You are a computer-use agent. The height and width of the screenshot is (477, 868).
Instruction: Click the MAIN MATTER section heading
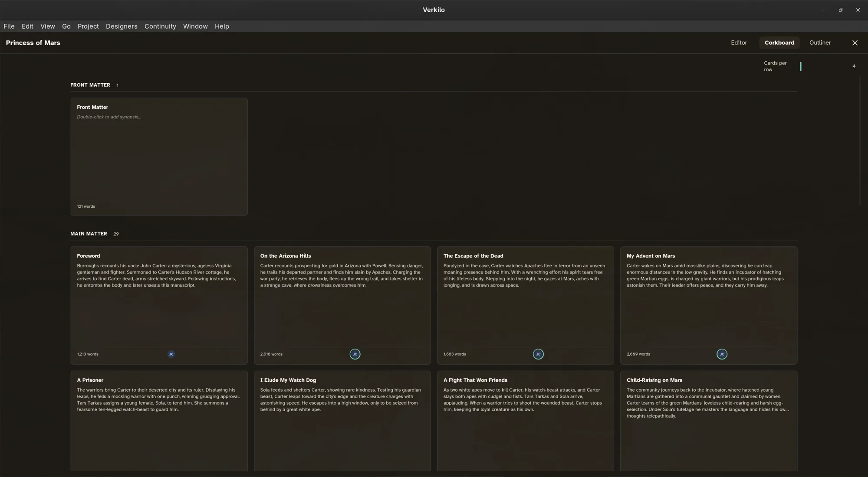(89, 234)
